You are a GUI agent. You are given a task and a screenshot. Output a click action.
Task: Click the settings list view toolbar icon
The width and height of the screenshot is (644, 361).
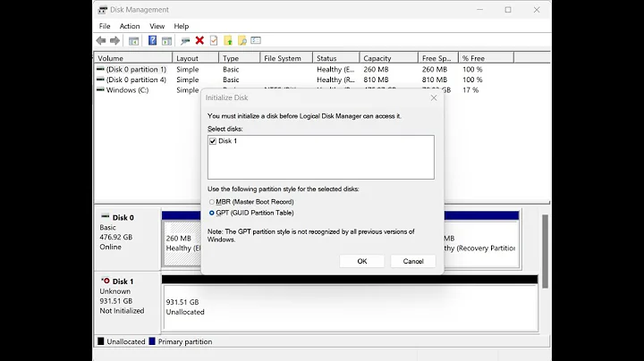tap(256, 40)
